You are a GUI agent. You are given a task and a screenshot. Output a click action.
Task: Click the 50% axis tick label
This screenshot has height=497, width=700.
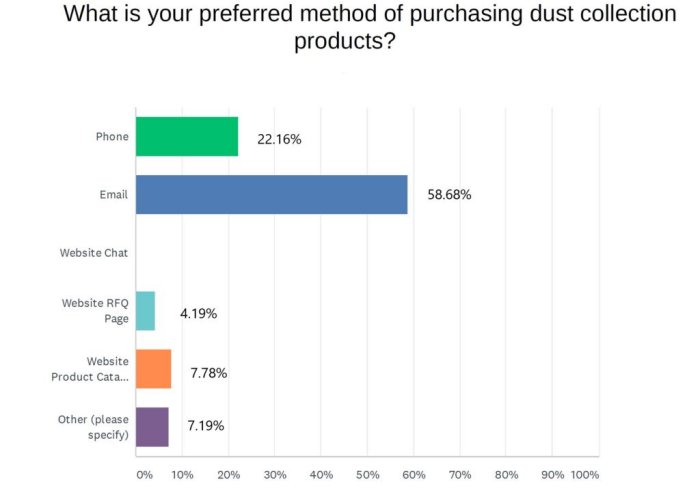coord(367,474)
